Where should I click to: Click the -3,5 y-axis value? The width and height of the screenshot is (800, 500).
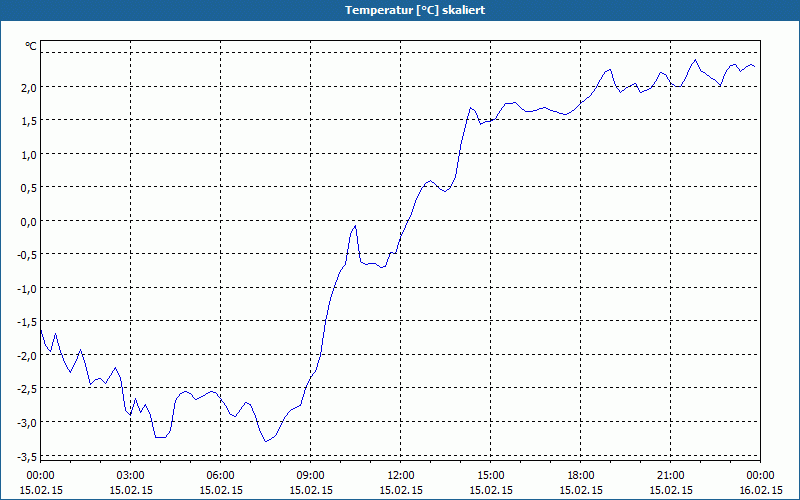click(28, 456)
